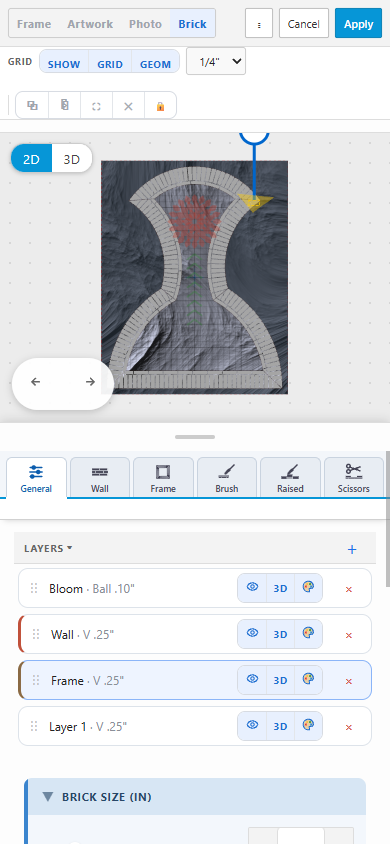The width and height of the screenshot is (390, 844).
Task: Hide the Frame layer with eye icon
Action: point(252,679)
